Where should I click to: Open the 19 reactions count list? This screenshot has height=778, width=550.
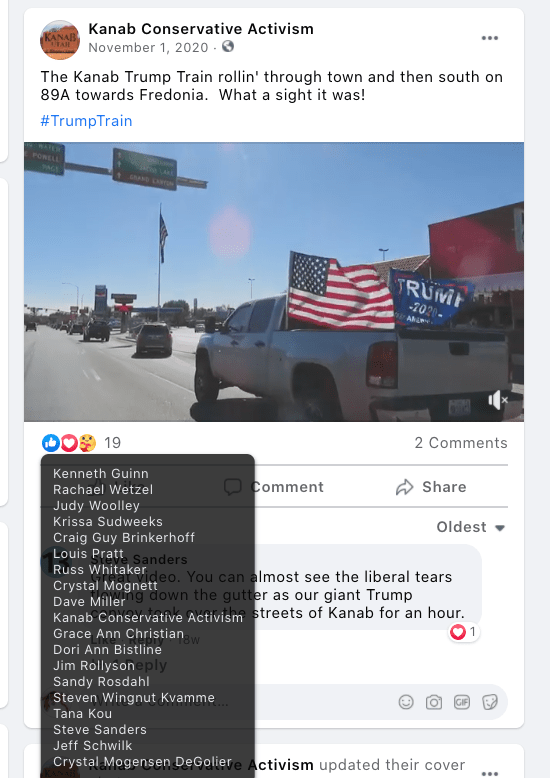(x=113, y=443)
